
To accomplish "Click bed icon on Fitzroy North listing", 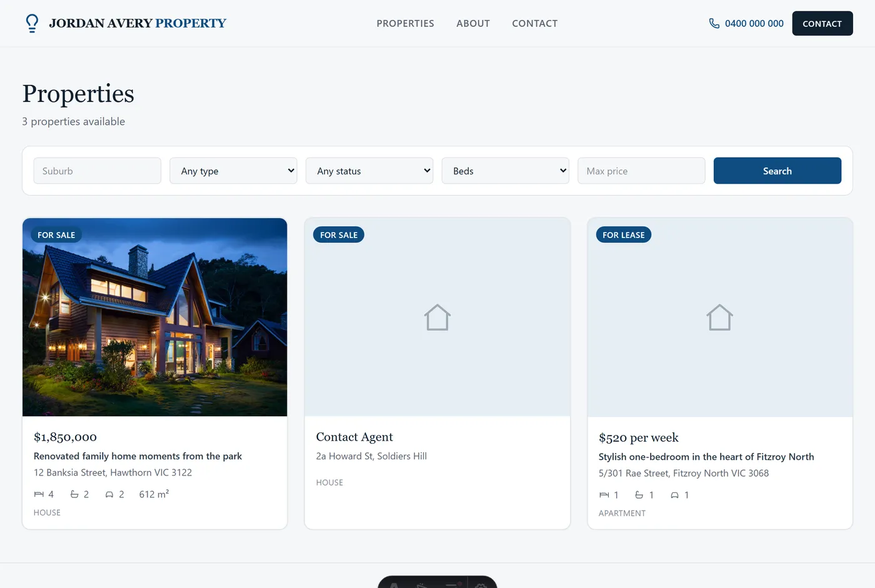I will pyautogui.click(x=604, y=495).
